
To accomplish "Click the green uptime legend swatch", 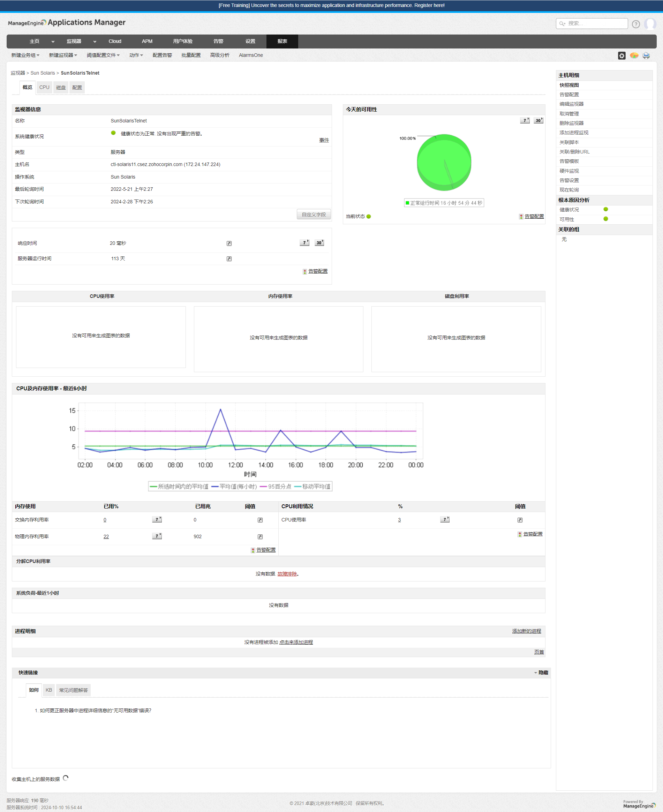I will (x=407, y=203).
